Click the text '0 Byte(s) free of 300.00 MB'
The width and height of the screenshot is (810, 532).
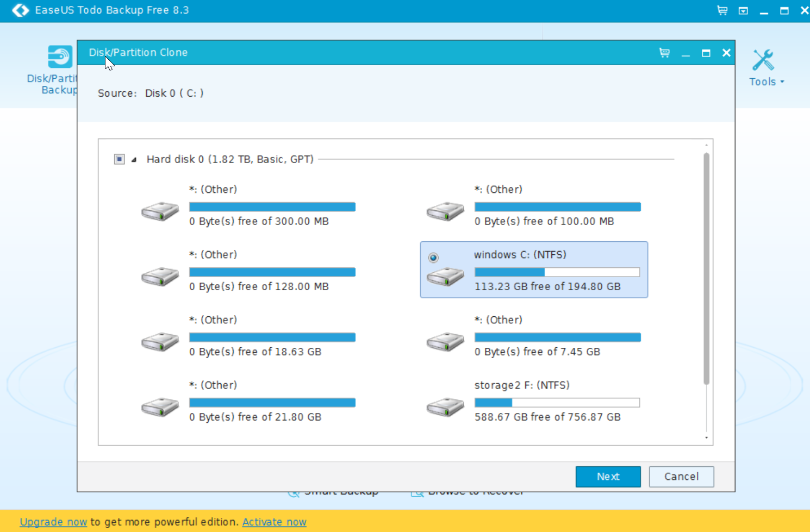point(259,221)
